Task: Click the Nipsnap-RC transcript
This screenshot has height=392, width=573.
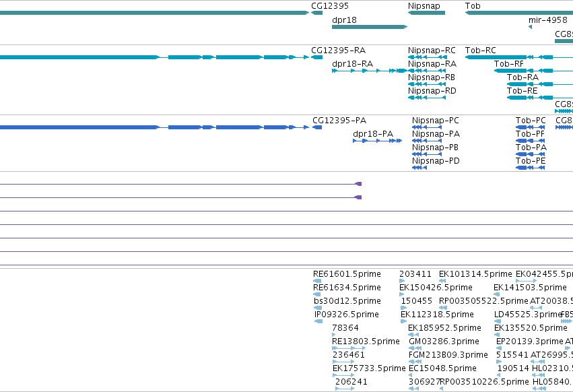Action: (x=432, y=50)
